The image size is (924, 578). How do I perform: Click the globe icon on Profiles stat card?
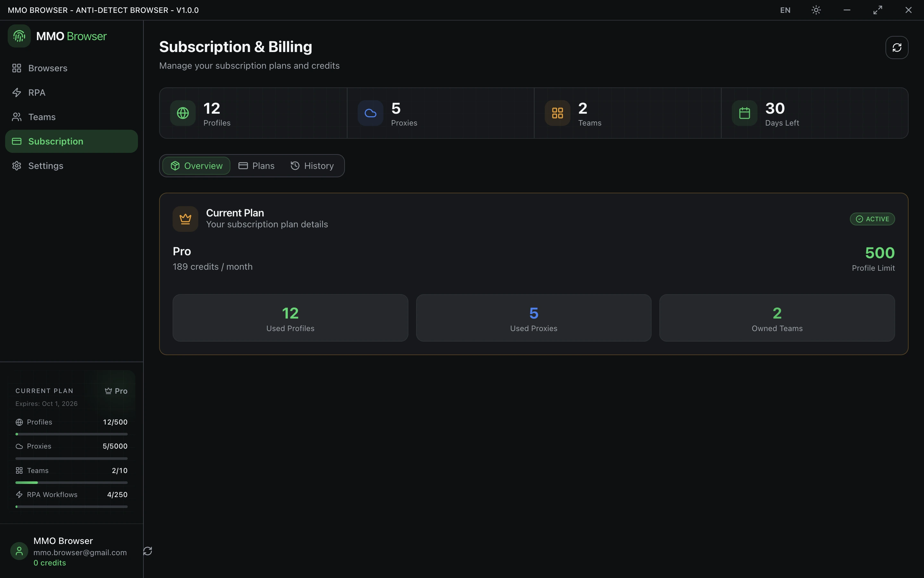tap(183, 113)
